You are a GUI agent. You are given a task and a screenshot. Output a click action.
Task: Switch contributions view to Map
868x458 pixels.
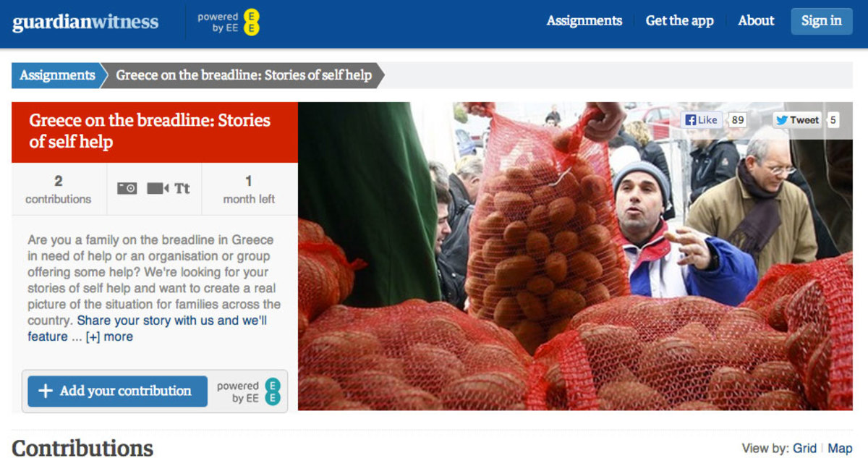click(841, 449)
